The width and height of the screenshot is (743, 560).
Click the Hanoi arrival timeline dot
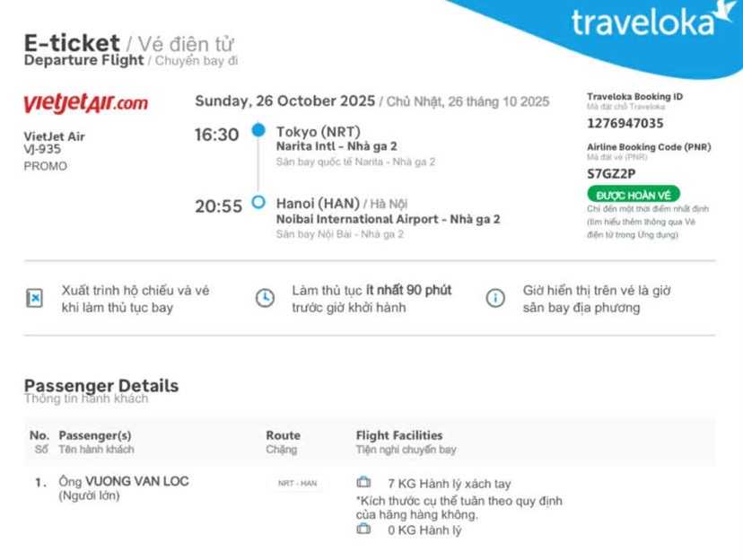click(258, 202)
